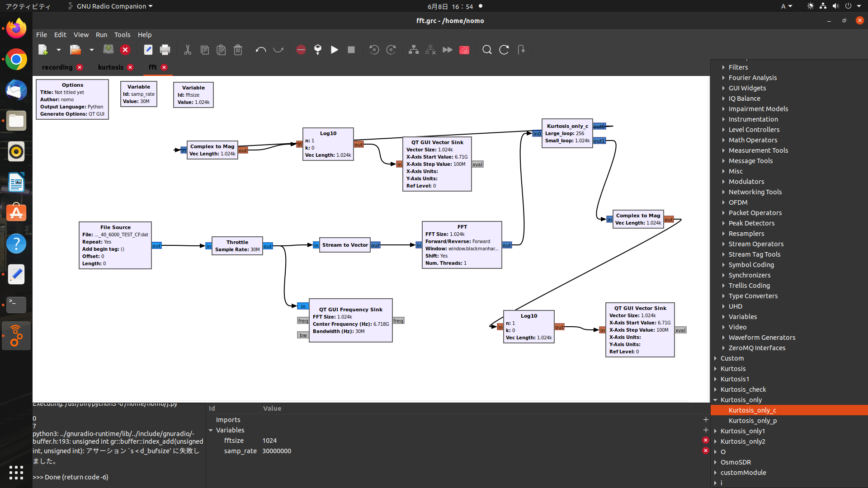Click the red Flow graph errors icon

pos(301,50)
